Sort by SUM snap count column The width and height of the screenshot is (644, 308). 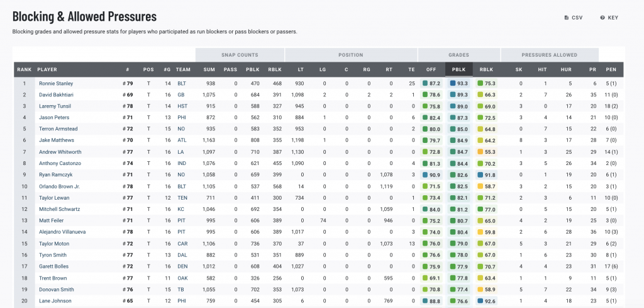(209, 69)
